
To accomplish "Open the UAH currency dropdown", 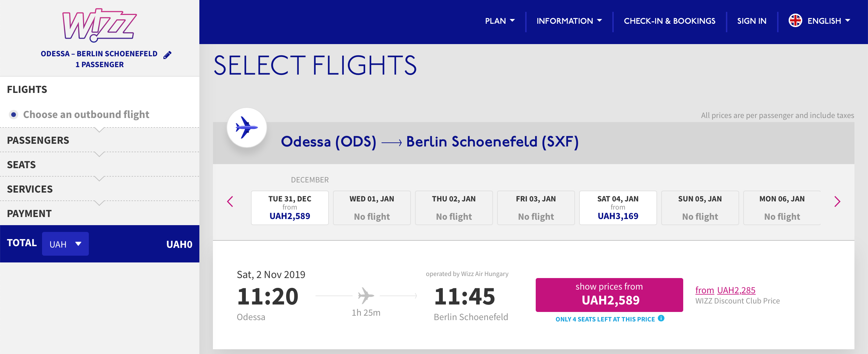I will pos(65,244).
